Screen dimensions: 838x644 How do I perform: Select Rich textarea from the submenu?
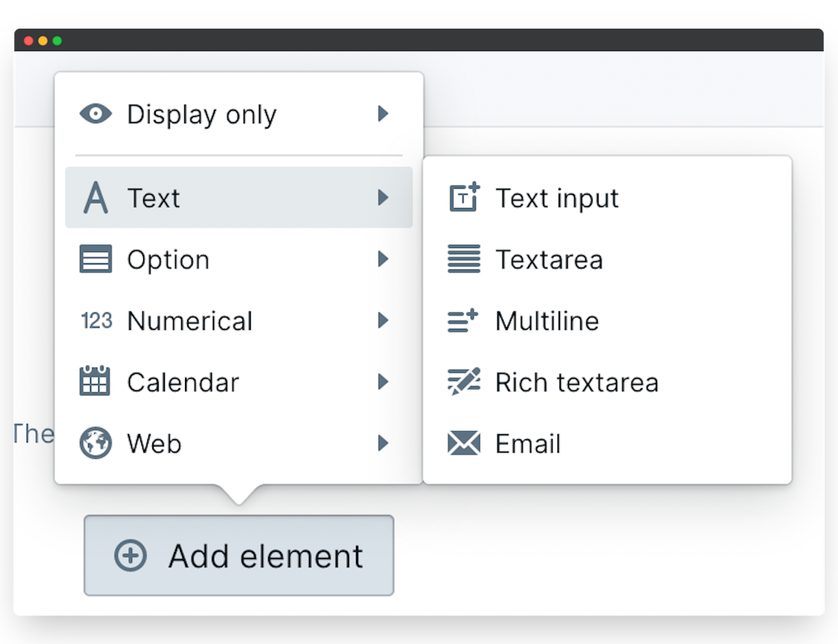click(x=576, y=382)
